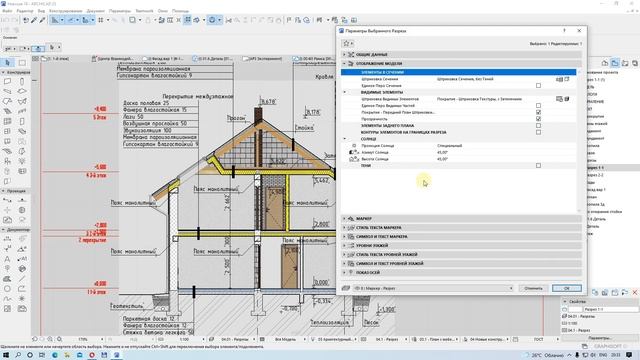Click the Circle tool icon in toolbox
The height and width of the screenshot is (360, 640).
7,289
